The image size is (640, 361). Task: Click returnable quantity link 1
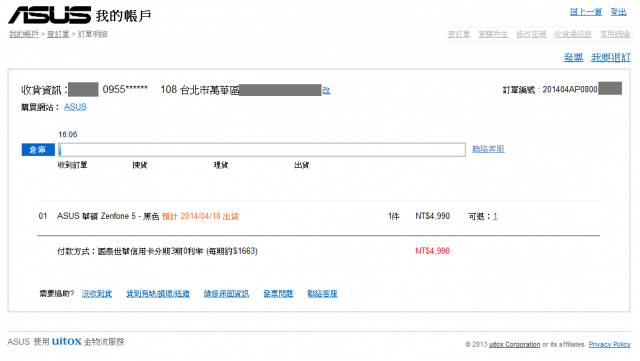point(495,216)
